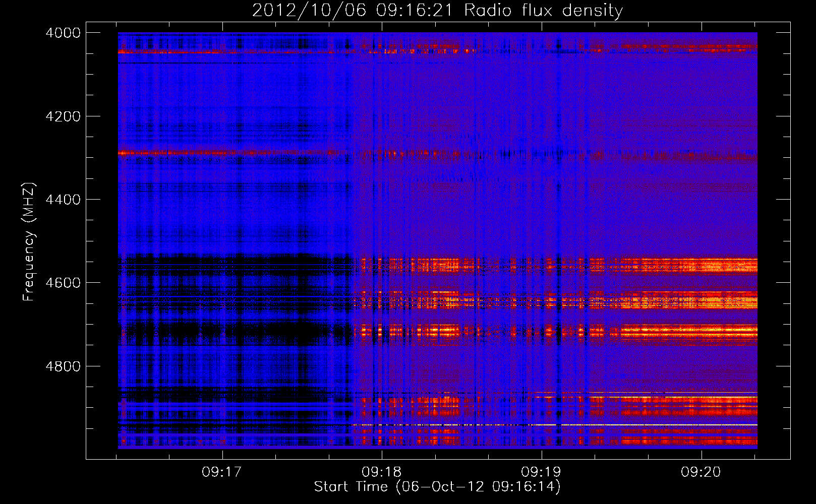
Task: Click the 09:19 time tick label
Action: coord(541,472)
